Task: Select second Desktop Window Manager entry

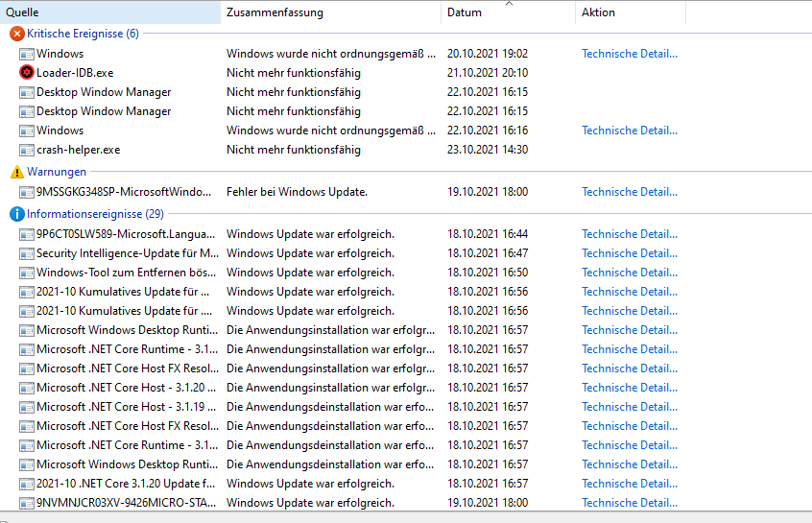Action: 104,111
